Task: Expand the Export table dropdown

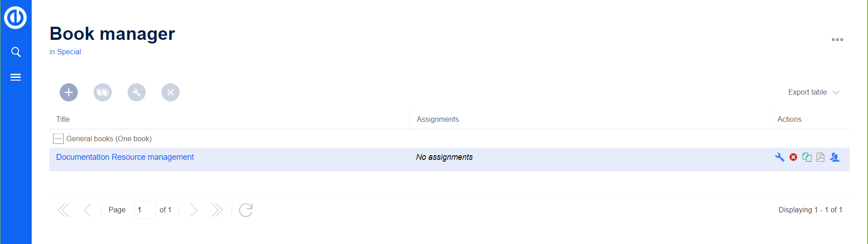Action: 813,92
